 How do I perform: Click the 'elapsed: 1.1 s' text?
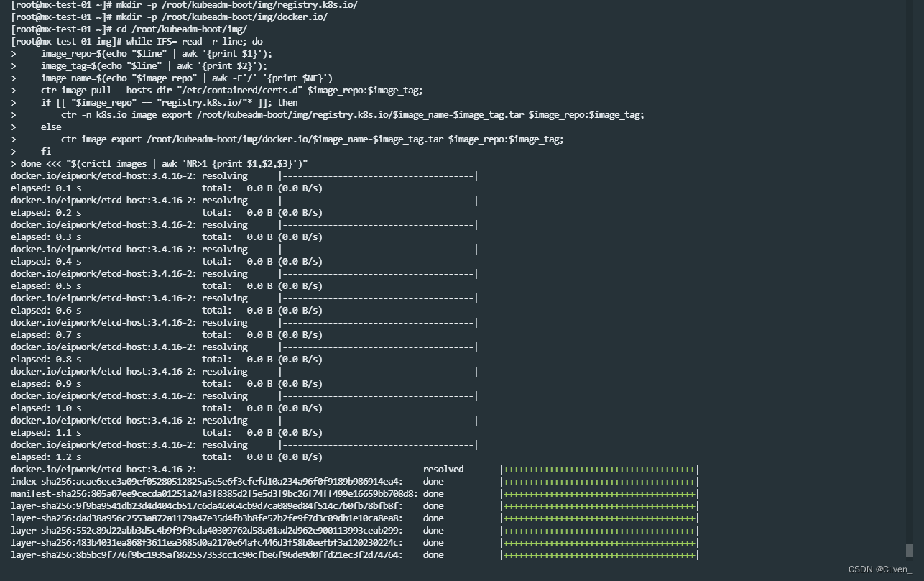point(46,433)
